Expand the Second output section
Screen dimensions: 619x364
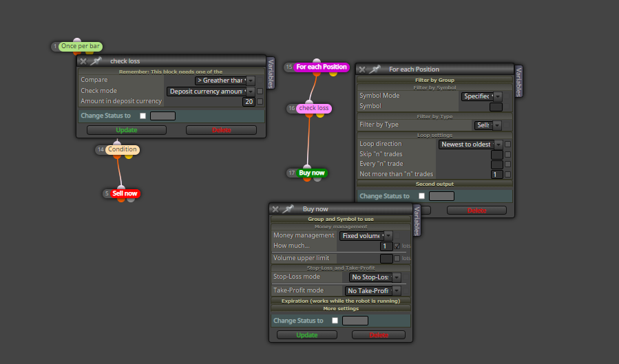[x=434, y=184]
